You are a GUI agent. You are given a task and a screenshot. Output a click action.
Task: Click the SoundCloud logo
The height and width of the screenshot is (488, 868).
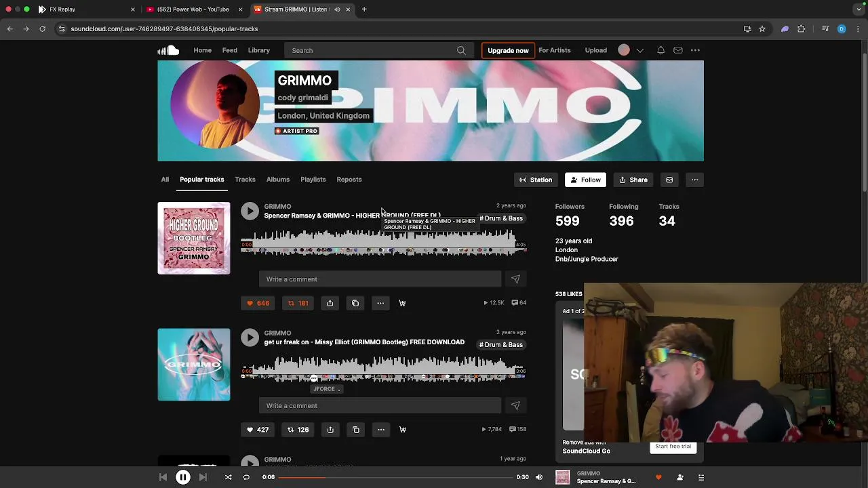point(168,50)
